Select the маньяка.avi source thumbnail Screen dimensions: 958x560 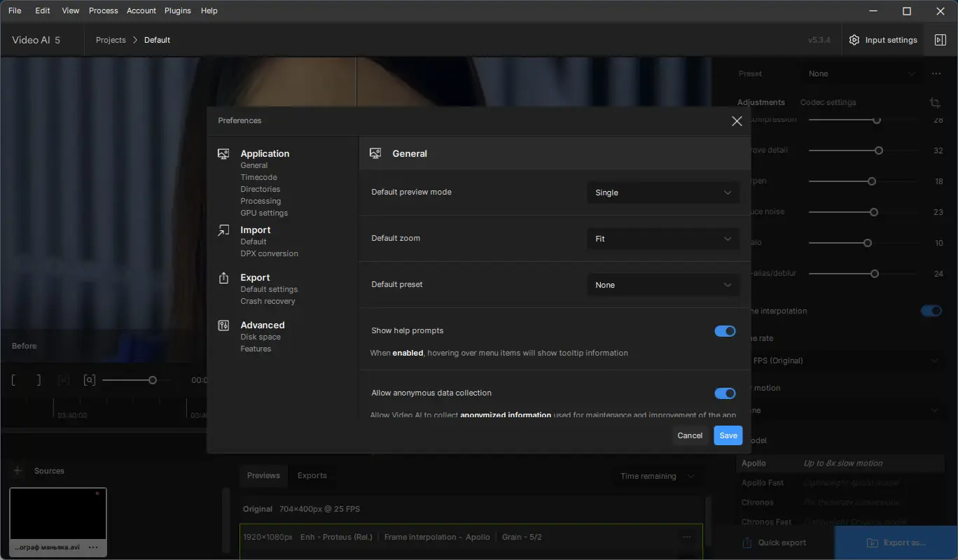pyautogui.click(x=57, y=516)
